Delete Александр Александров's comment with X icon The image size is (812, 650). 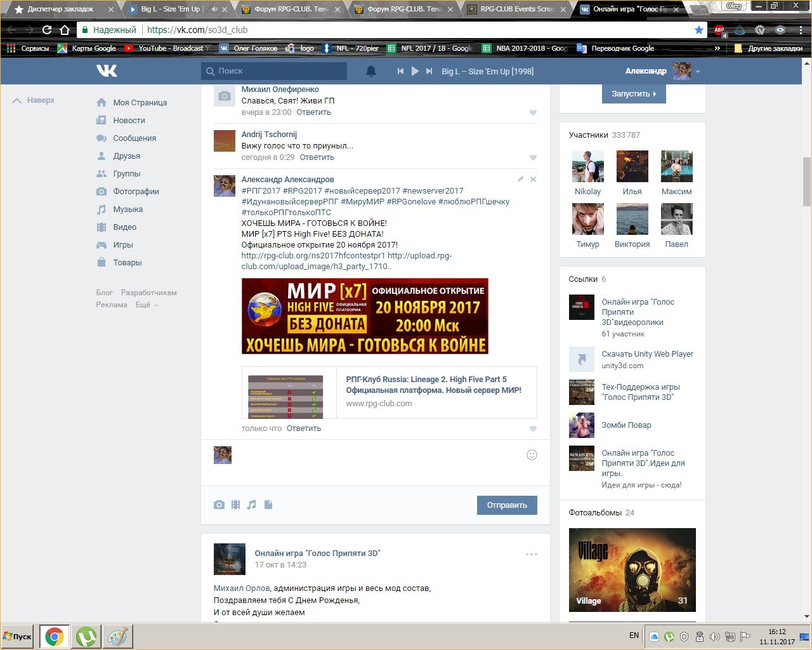533,180
